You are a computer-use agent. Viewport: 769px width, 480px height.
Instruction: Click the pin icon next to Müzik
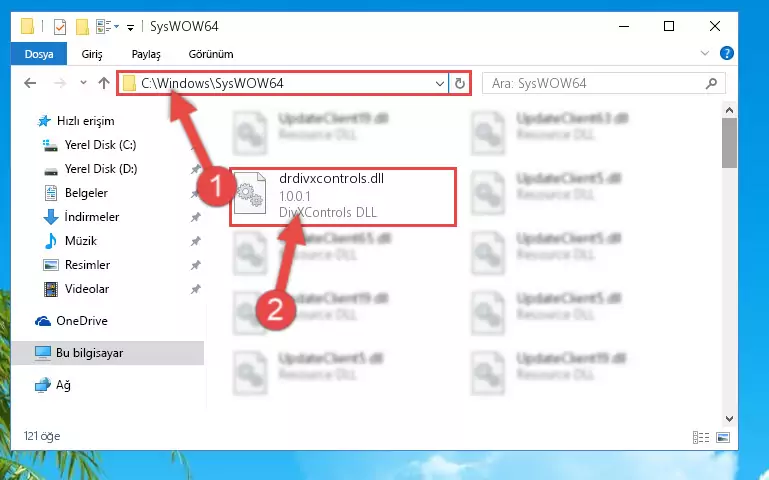[x=195, y=241]
